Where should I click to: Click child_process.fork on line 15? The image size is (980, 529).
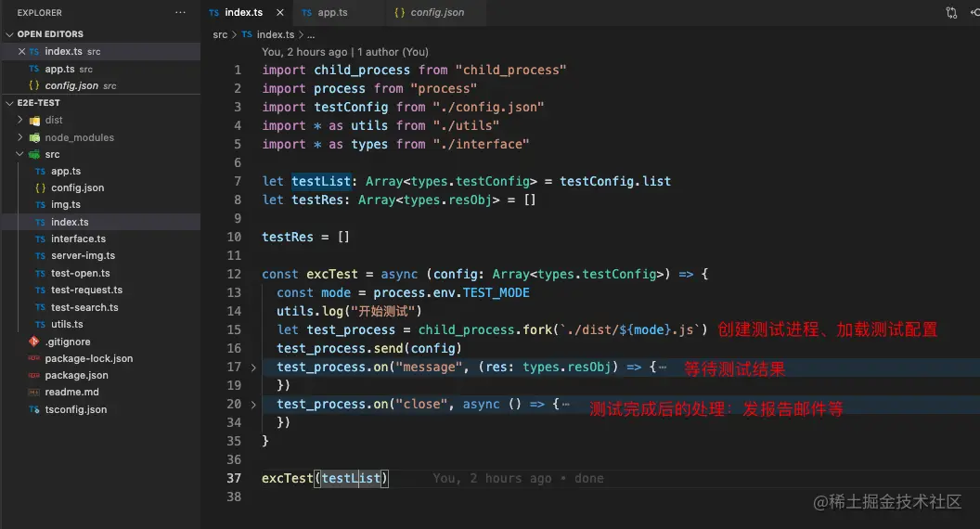click(485, 329)
